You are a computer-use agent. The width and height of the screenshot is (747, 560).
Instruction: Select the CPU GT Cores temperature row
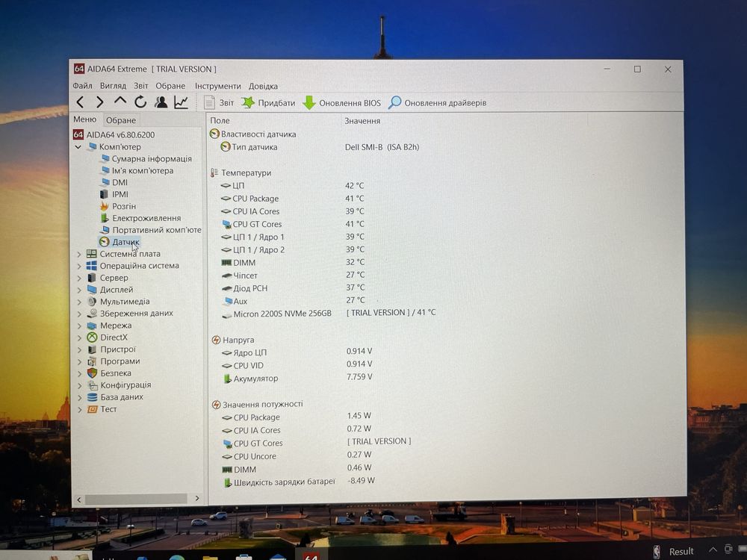click(292, 224)
